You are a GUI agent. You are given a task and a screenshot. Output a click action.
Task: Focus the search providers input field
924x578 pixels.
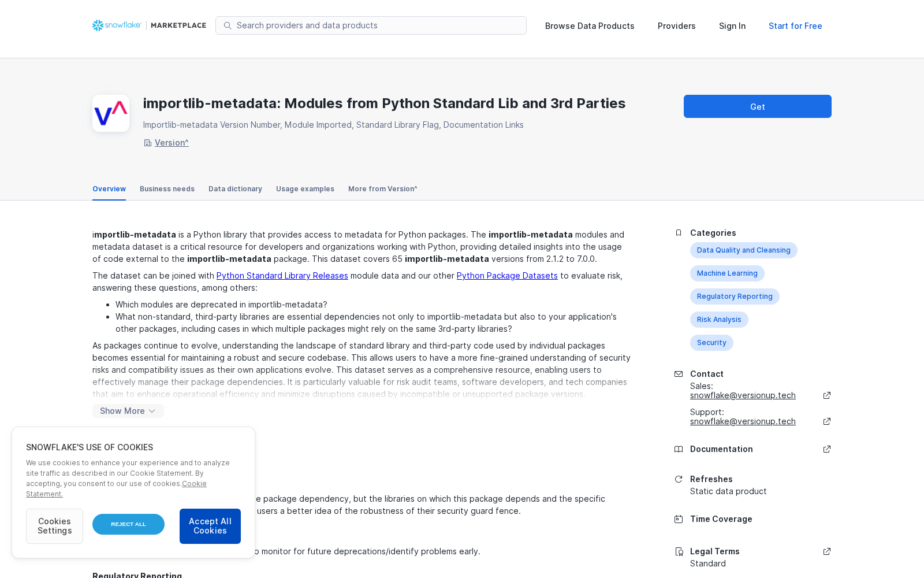(x=371, y=25)
